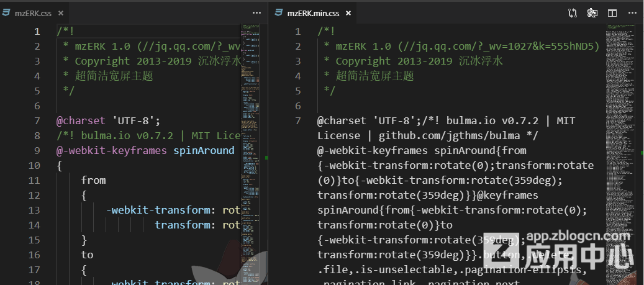Jump using the right editor minimap

(621, 93)
